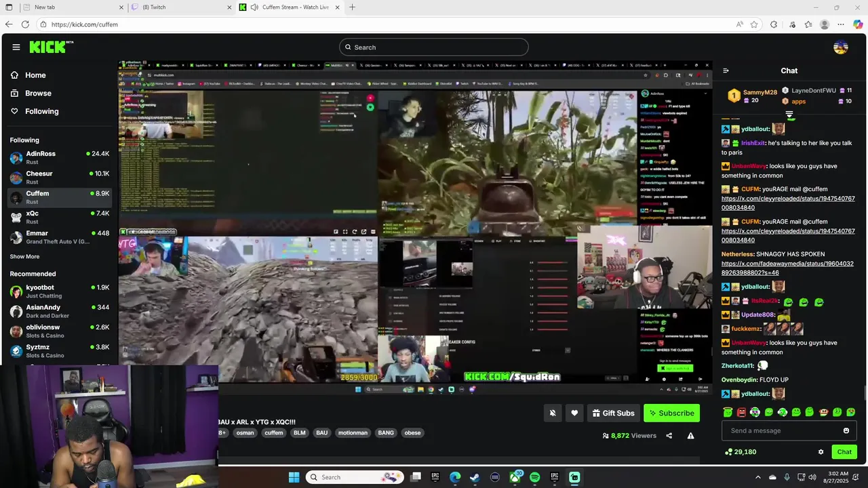
Task: Open the emoji picker in message box
Action: point(846,430)
